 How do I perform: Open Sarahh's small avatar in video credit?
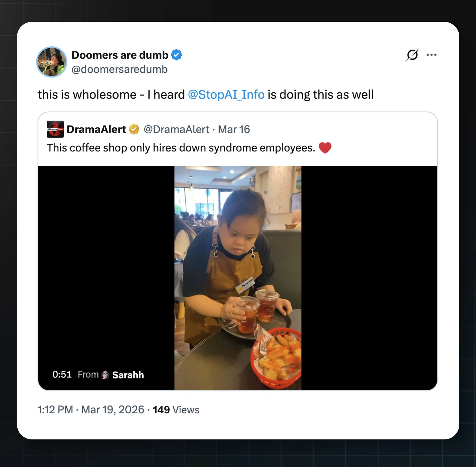105,375
